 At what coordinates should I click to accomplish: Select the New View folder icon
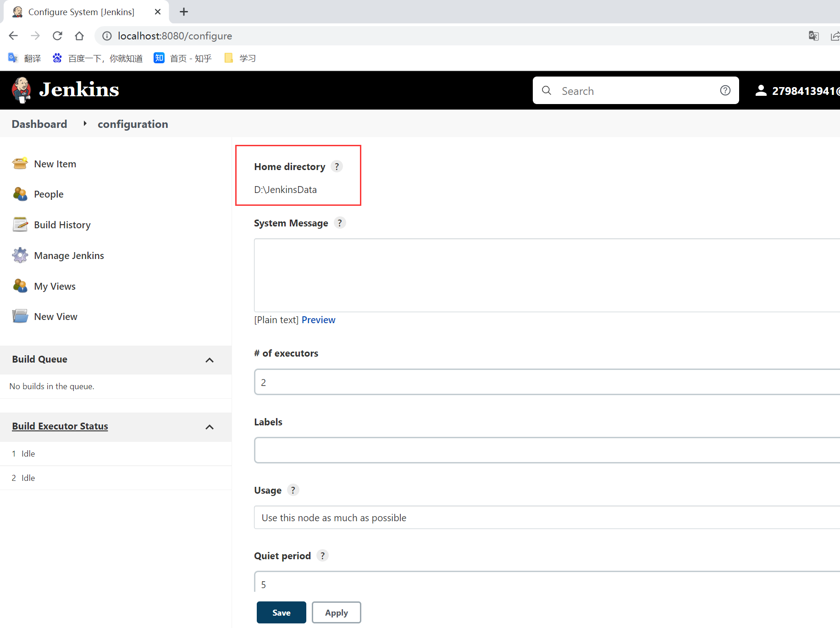coord(19,316)
